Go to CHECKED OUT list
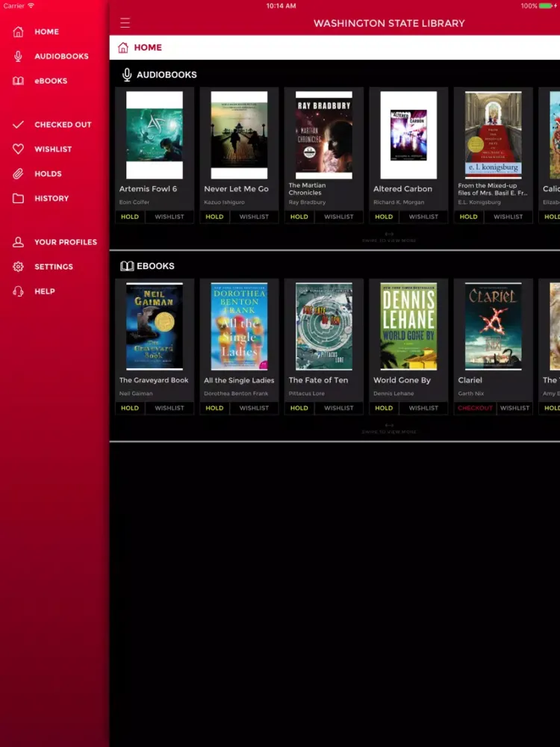 coord(63,124)
